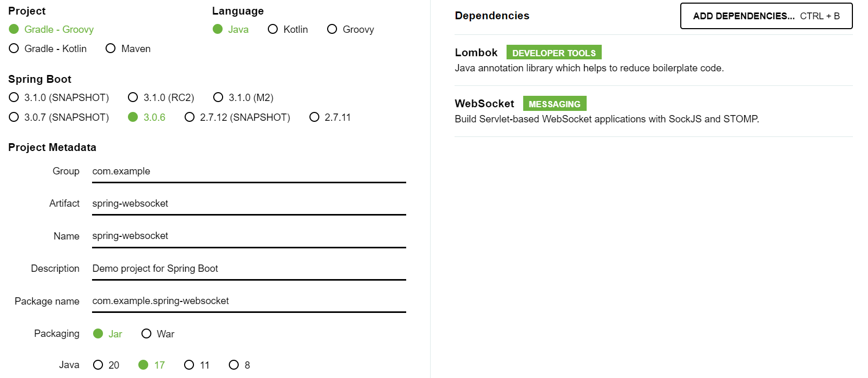868x378 pixels.
Task: Select Java version 8
Action: [x=240, y=365]
